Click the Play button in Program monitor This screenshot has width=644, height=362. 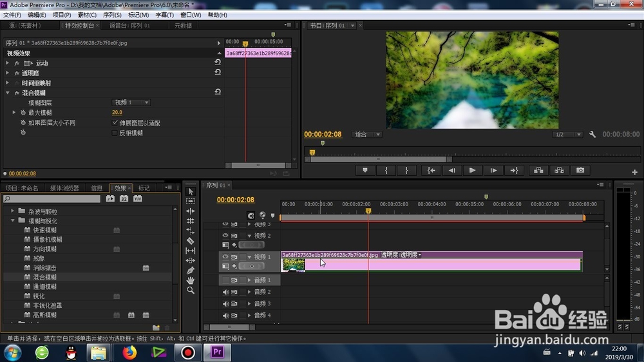click(472, 171)
